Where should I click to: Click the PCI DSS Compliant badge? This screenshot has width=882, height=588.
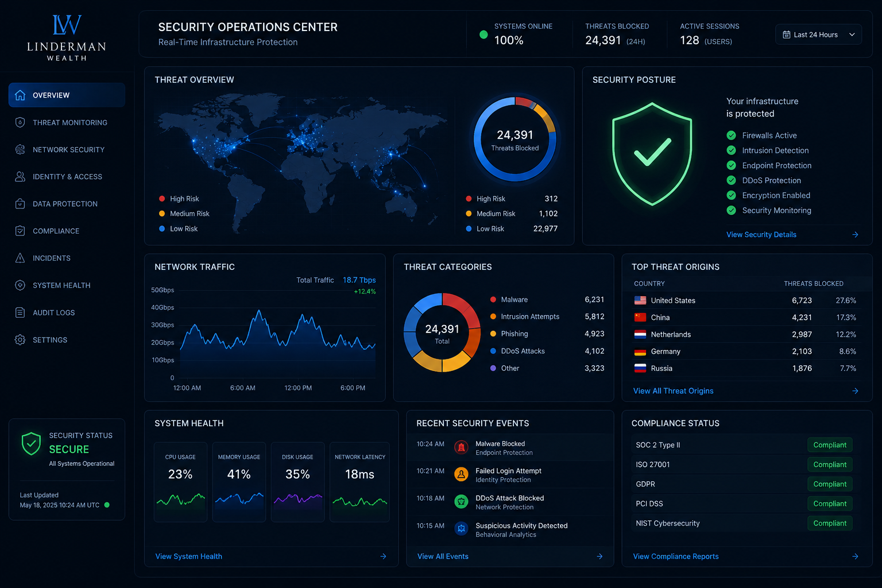click(x=830, y=504)
